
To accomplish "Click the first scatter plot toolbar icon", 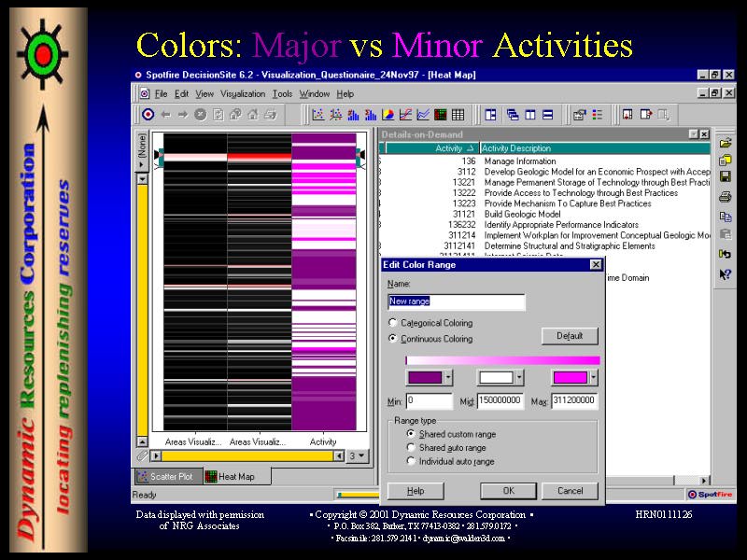I will point(318,115).
